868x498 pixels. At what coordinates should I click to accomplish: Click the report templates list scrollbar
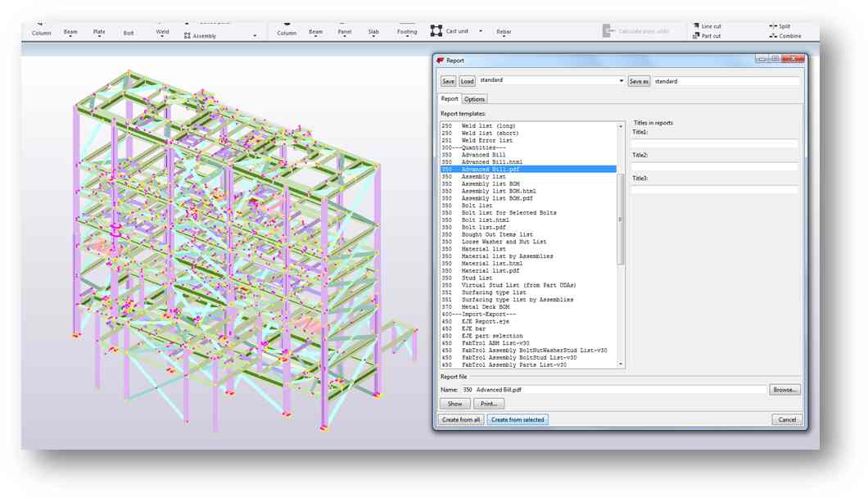[x=621, y=220]
